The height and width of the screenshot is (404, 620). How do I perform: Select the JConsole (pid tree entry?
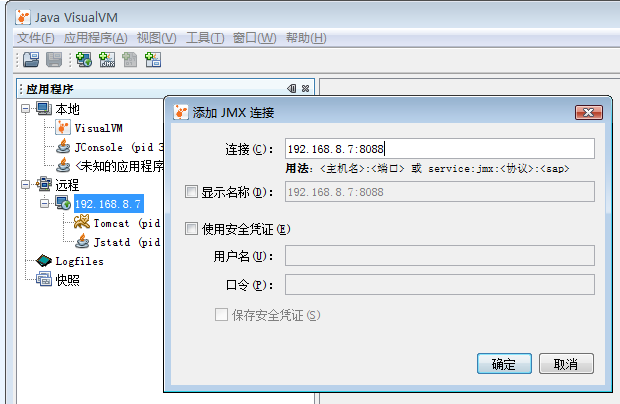point(119,147)
